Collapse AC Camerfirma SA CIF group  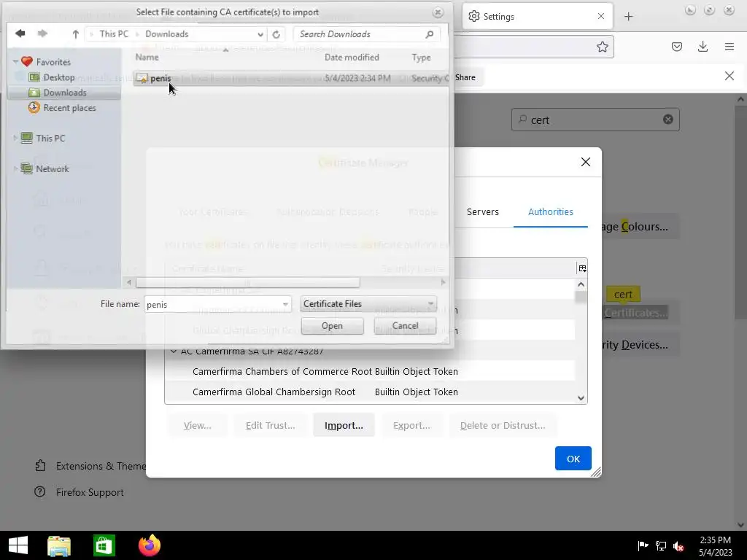pos(174,351)
